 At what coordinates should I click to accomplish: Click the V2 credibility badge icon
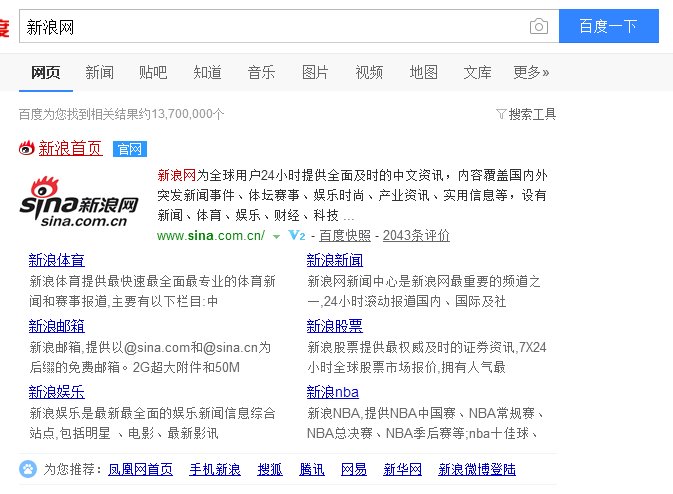(x=297, y=235)
